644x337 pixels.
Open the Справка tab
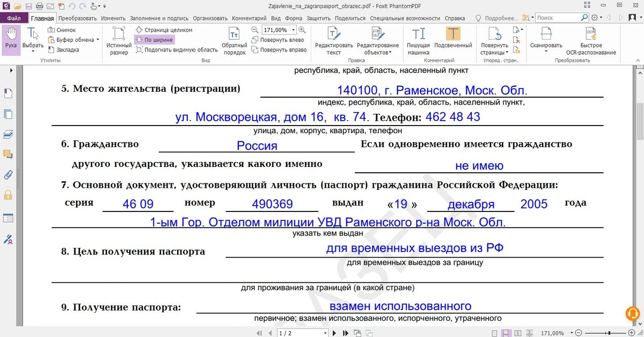click(x=455, y=18)
